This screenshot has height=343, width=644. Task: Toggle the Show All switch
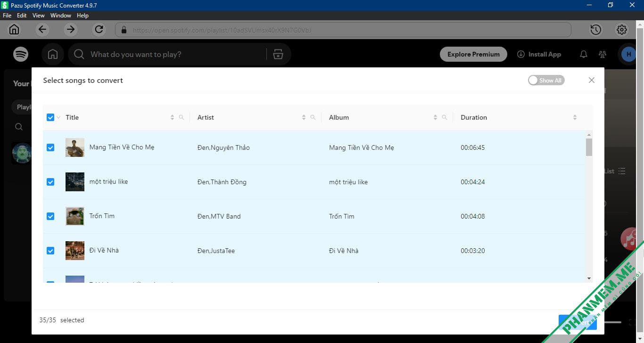(x=546, y=80)
